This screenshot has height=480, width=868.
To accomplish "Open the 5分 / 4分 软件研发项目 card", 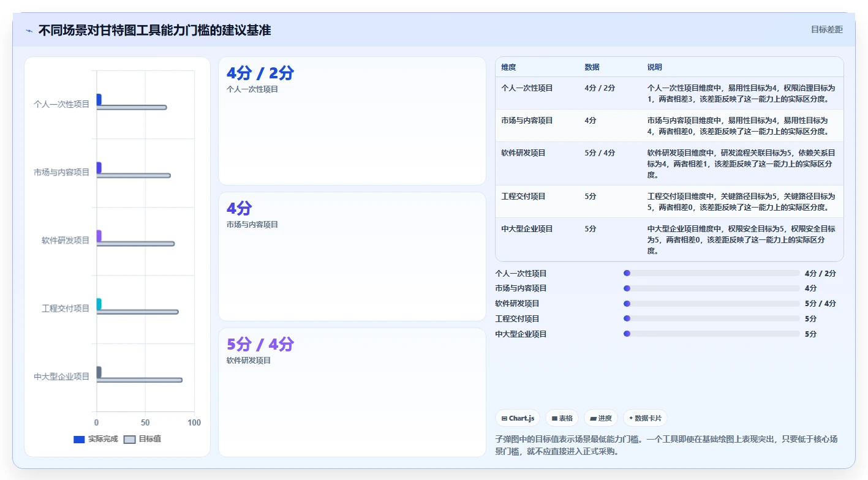I will (352, 392).
